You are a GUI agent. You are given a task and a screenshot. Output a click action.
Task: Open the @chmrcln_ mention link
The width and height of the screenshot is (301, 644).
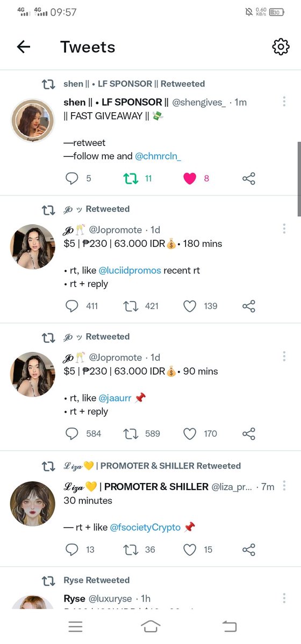click(158, 156)
